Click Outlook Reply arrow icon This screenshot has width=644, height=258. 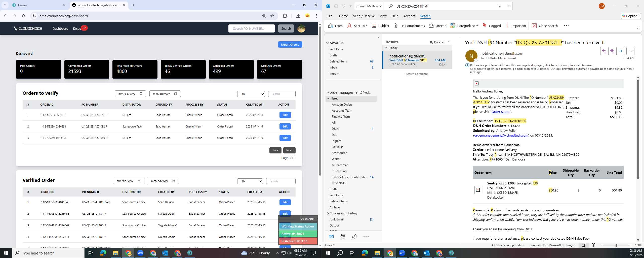(x=604, y=51)
